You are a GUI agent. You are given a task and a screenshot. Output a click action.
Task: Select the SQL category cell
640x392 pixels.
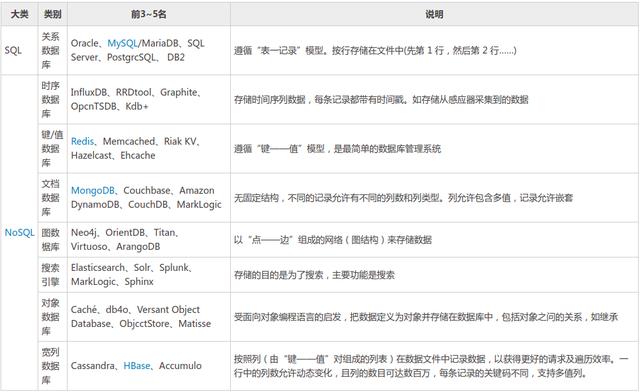(19, 51)
